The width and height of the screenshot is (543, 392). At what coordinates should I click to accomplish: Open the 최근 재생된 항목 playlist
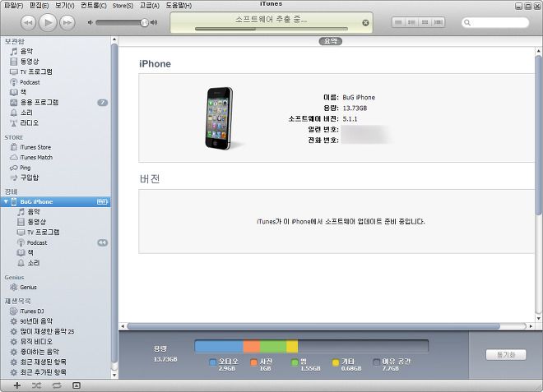[55, 362]
